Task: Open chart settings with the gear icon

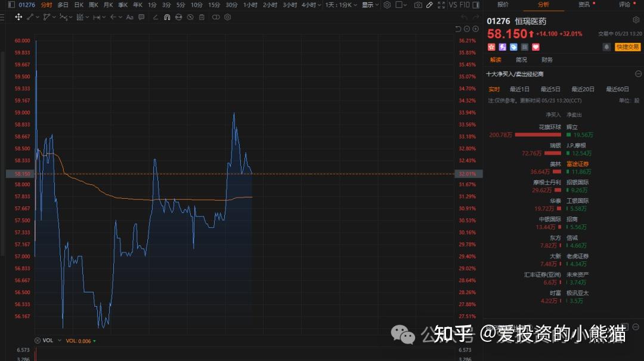Action: pyautogui.click(x=388, y=5)
